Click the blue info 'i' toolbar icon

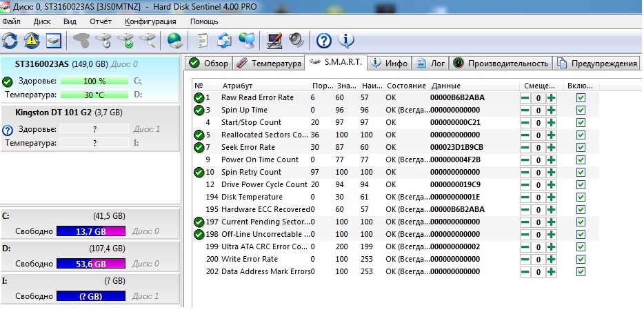[x=346, y=40]
